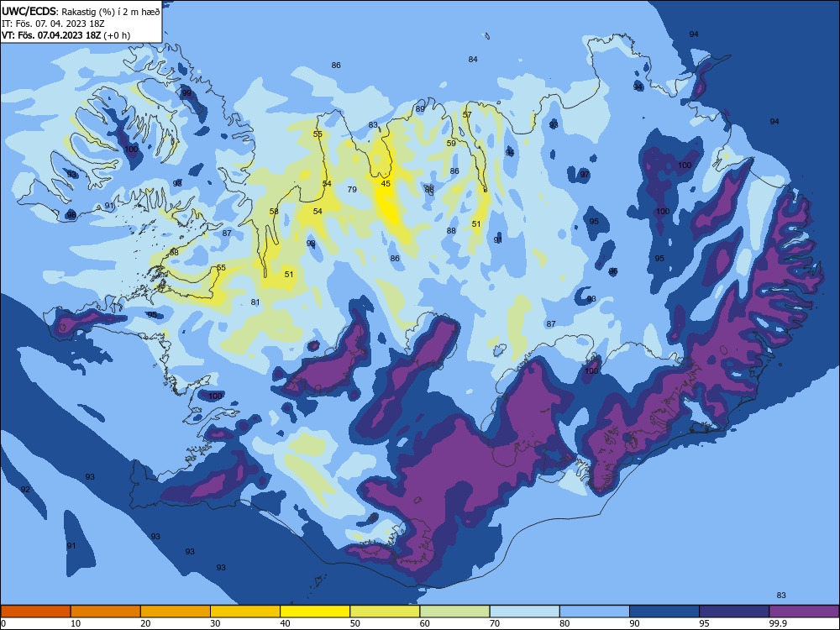Select the '84' value over the northern sea
The image size is (840, 630).
[472, 60]
